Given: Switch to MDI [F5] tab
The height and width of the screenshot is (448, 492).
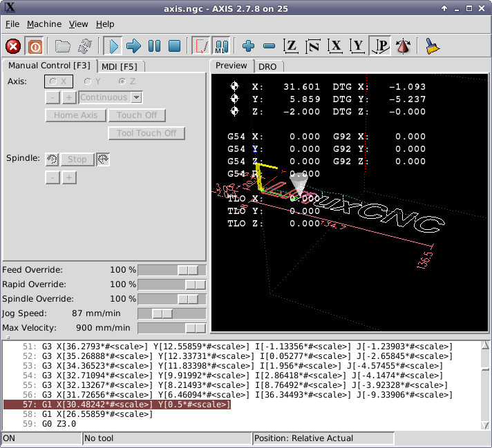Looking at the screenshot, I should pyautogui.click(x=120, y=67).
